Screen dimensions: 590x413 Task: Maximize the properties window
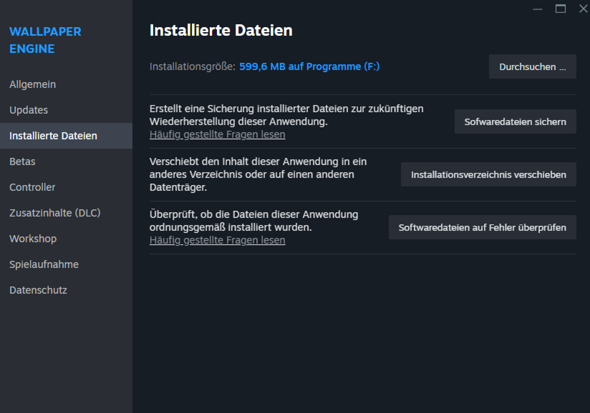(561, 9)
